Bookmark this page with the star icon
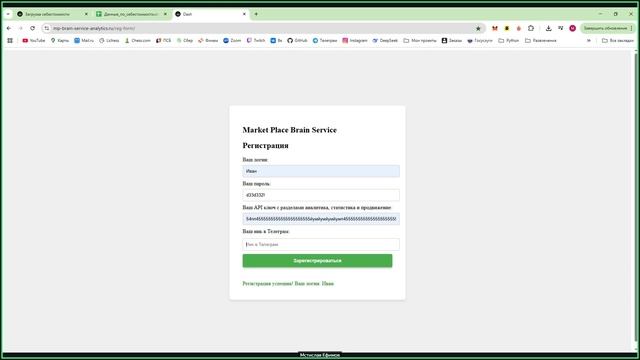This screenshot has width=640, height=360. click(x=478, y=28)
